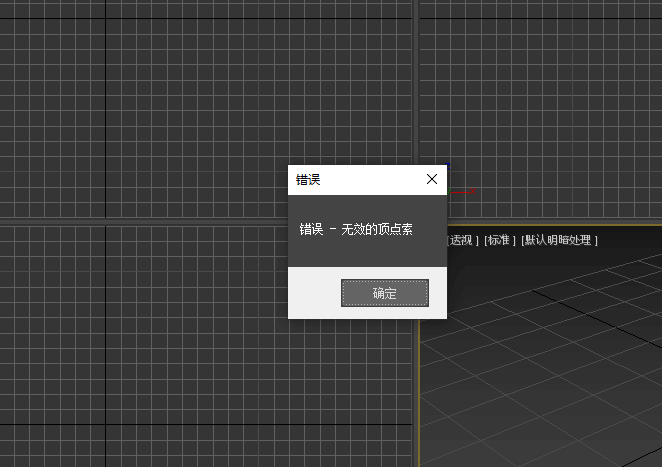The width and height of the screenshot is (662, 467).
Task: Click the vertical splitter between top viewports
Action: tap(415, 80)
